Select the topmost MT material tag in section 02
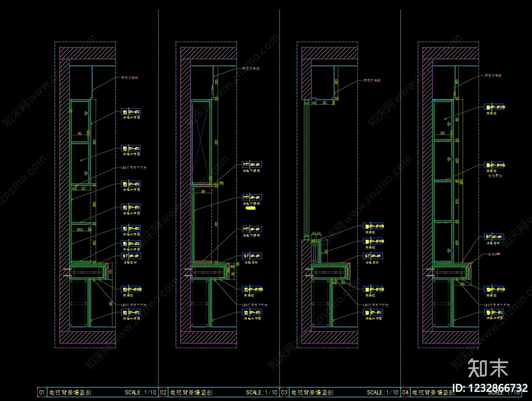Image resolution: width=532 pixels, height=401 pixels. point(252,164)
